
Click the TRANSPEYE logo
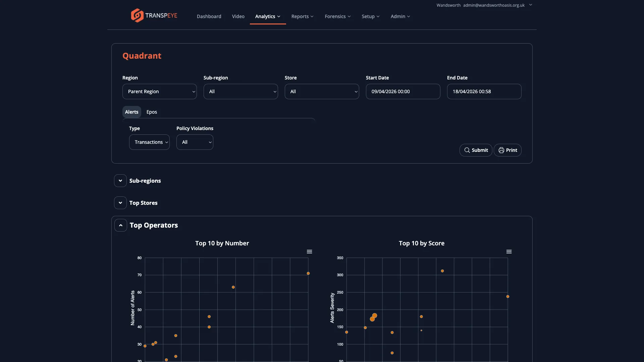(154, 15)
